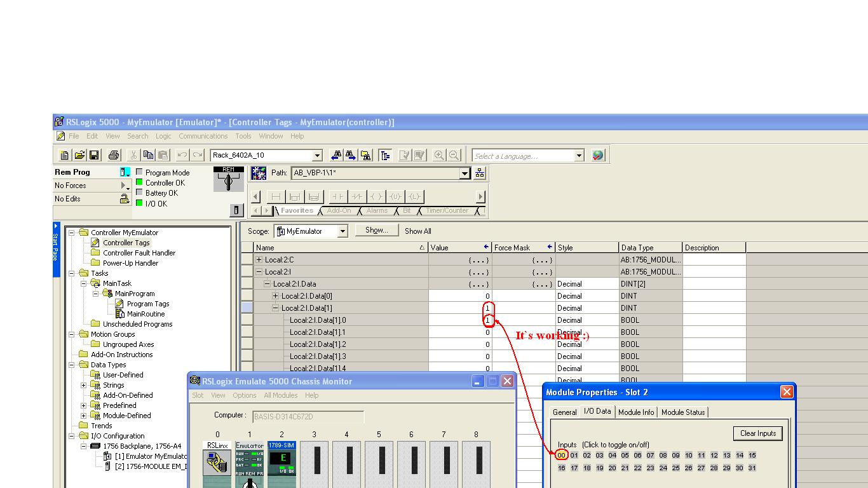The width and height of the screenshot is (868, 488).
Task: Open the Scope MyEmulator dropdown
Action: coord(342,231)
